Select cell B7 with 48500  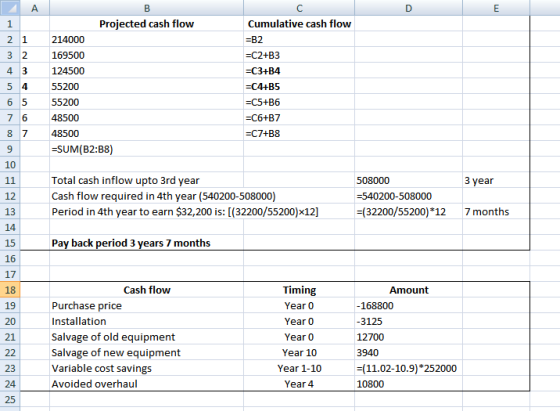(x=146, y=117)
